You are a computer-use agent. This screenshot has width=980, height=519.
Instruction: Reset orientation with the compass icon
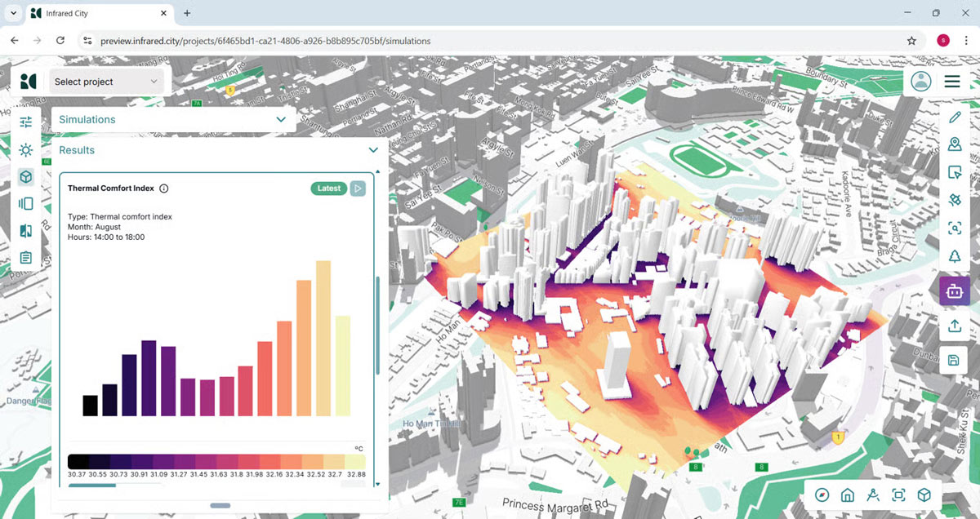822,495
